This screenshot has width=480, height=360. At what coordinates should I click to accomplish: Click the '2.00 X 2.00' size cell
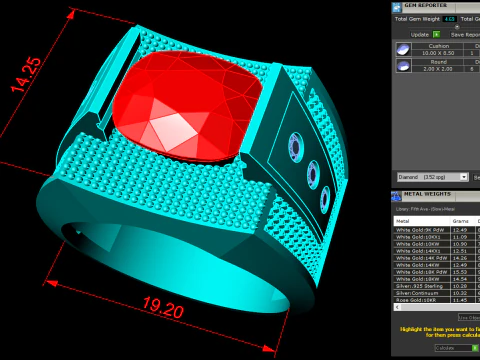[438, 69]
